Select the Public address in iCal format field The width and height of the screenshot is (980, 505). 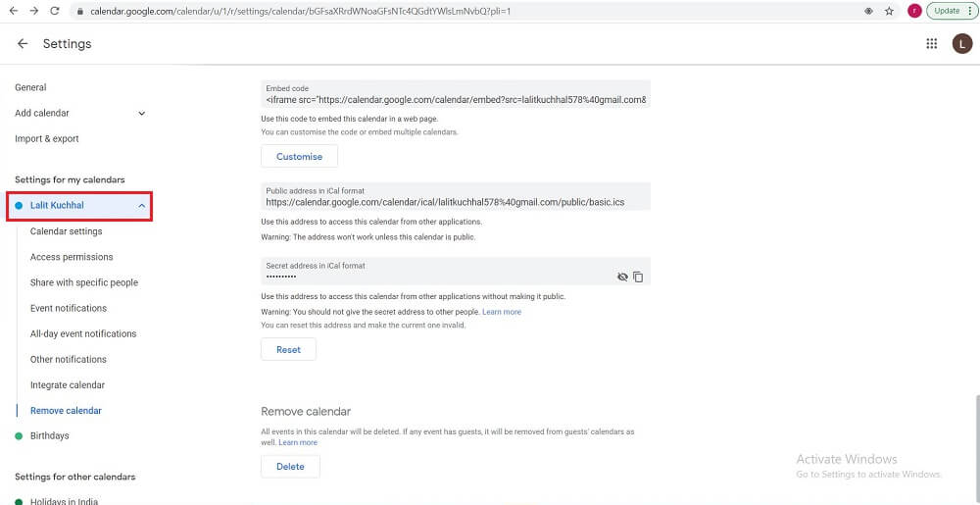[x=456, y=197]
